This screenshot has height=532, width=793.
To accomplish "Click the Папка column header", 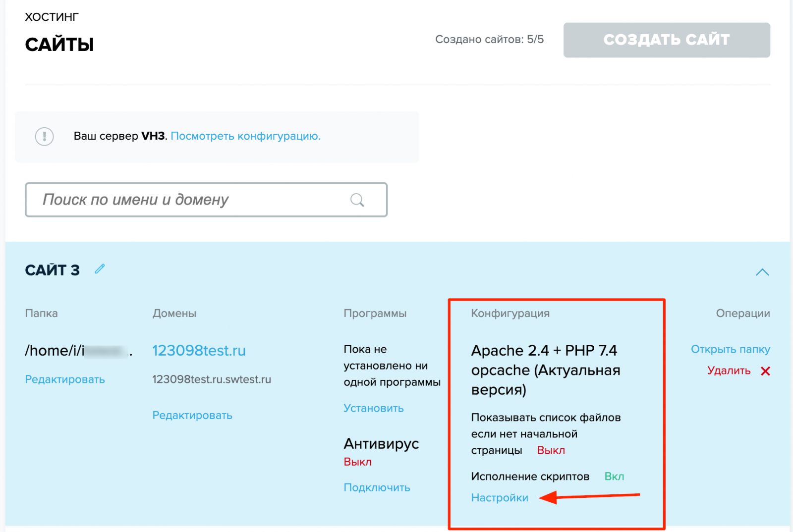I will pyautogui.click(x=42, y=313).
